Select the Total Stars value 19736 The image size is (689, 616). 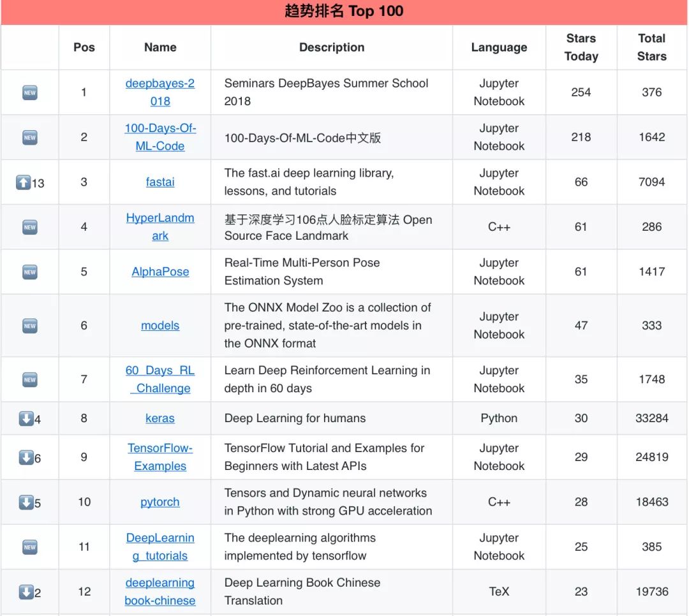[x=651, y=591]
